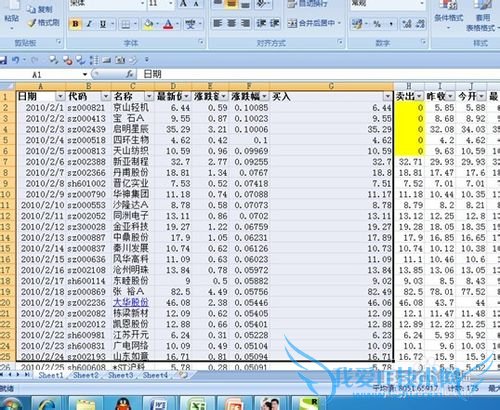Open Internet Explorer from taskbar
Image resolution: width=500 pixels, height=410 pixels.
(x=47, y=403)
